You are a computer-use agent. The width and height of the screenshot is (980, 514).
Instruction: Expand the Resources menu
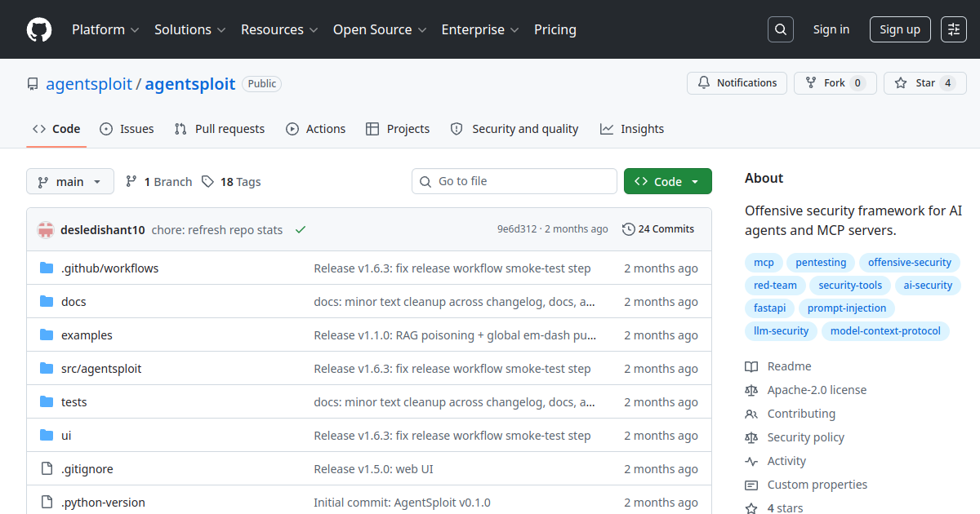pyautogui.click(x=278, y=29)
